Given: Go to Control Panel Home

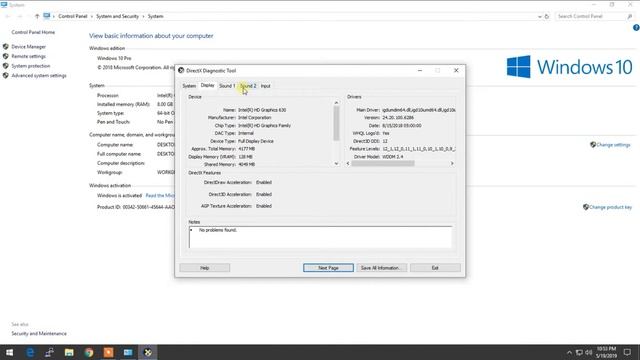Looking at the screenshot, I should pyautogui.click(x=33, y=32).
